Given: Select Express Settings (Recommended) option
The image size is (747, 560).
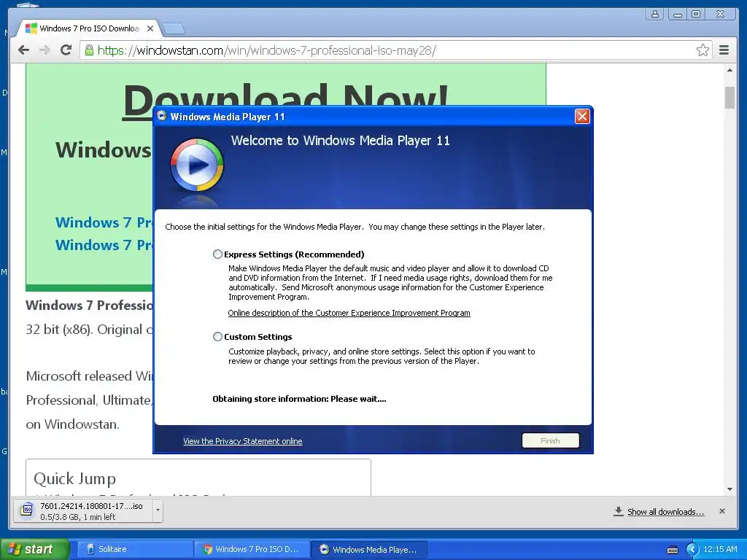Looking at the screenshot, I should [217, 254].
